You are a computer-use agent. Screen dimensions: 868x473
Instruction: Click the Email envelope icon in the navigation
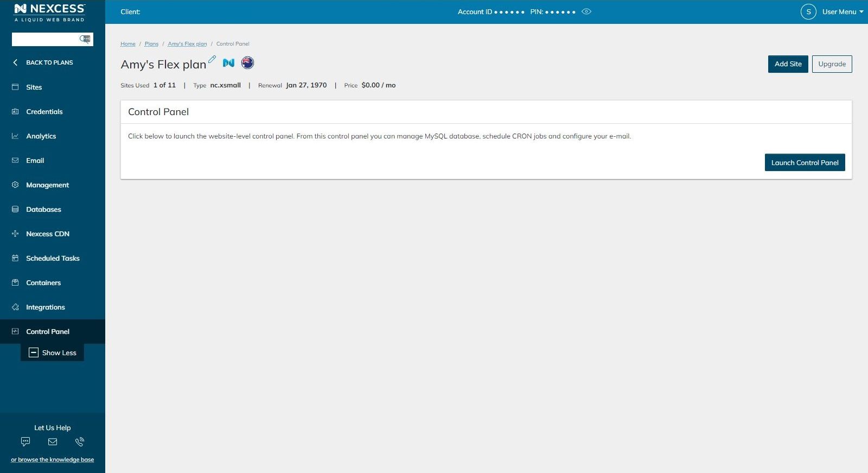(x=15, y=160)
